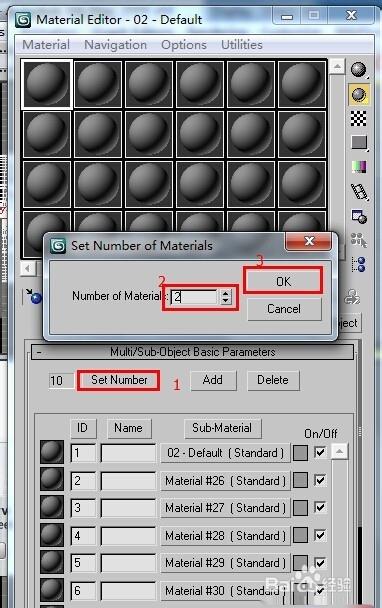The height and width of the screenshot is (608, 382).
Task: Open the Material menu
Action: click(x=46, y=45)
